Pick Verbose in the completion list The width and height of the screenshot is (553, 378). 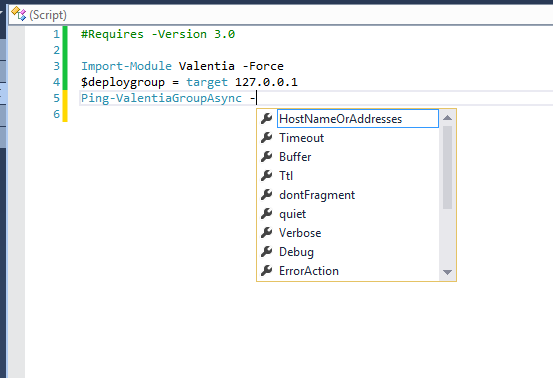click(x=300, y=233)
